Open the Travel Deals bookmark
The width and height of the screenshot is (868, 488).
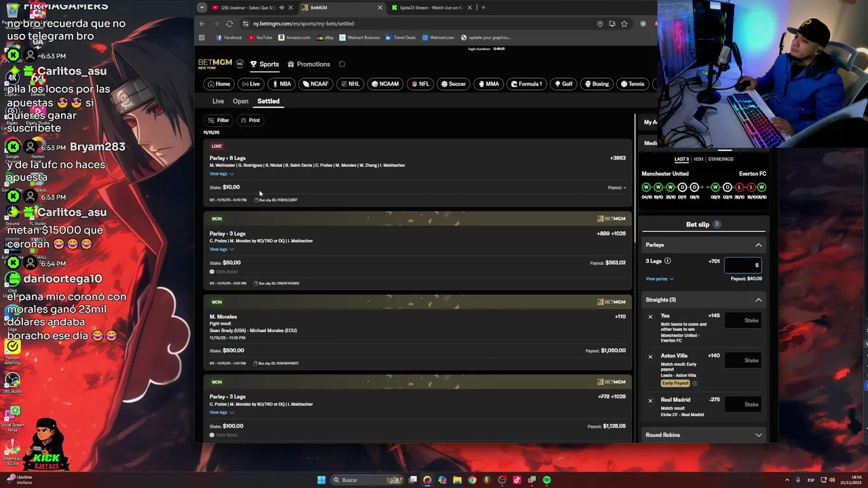(401, 38)
